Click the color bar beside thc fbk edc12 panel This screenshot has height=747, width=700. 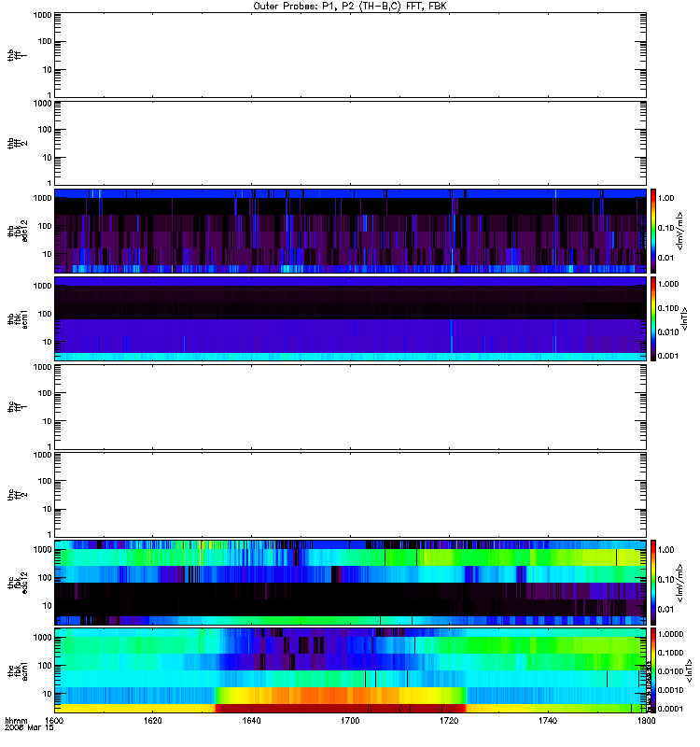tap(653, 582)
